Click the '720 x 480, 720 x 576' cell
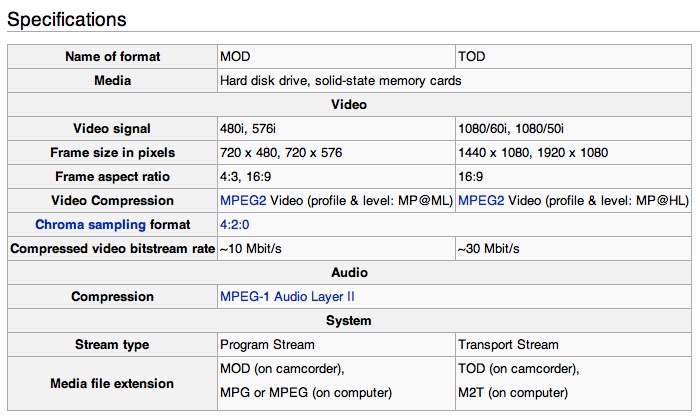Viewport: 700px width, 420px height. click(x=336, y=153)
